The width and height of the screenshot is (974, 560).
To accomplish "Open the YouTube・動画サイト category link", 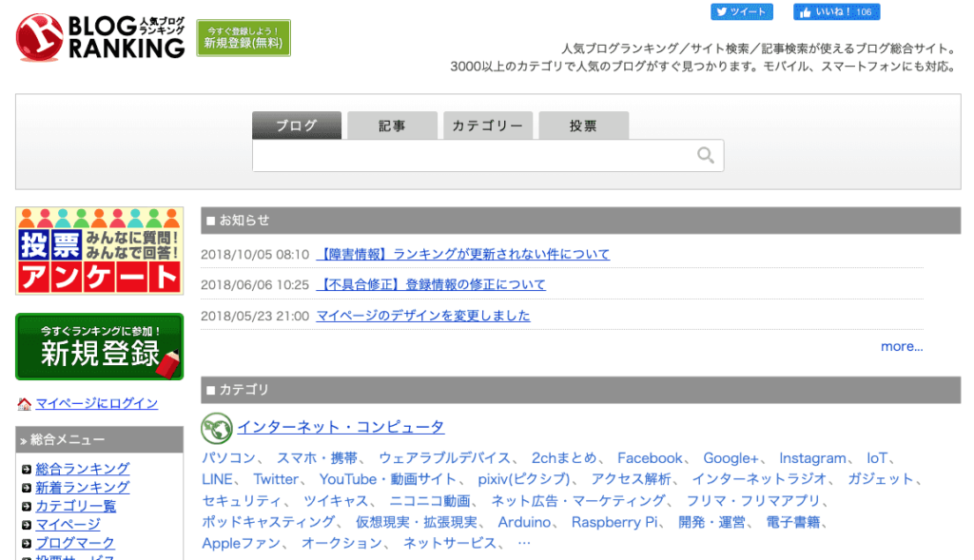I will pyautogui.click(x=388, y=479).
